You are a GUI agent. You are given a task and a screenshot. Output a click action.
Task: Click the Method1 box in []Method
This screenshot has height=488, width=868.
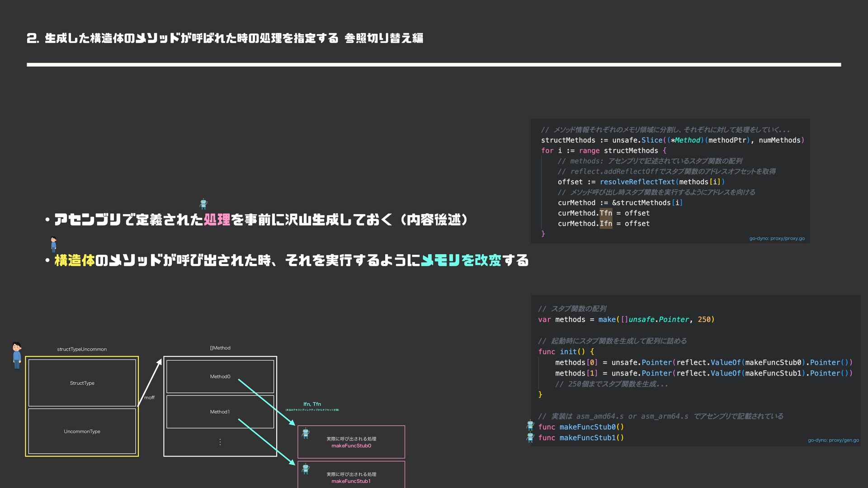coord(220,412)
